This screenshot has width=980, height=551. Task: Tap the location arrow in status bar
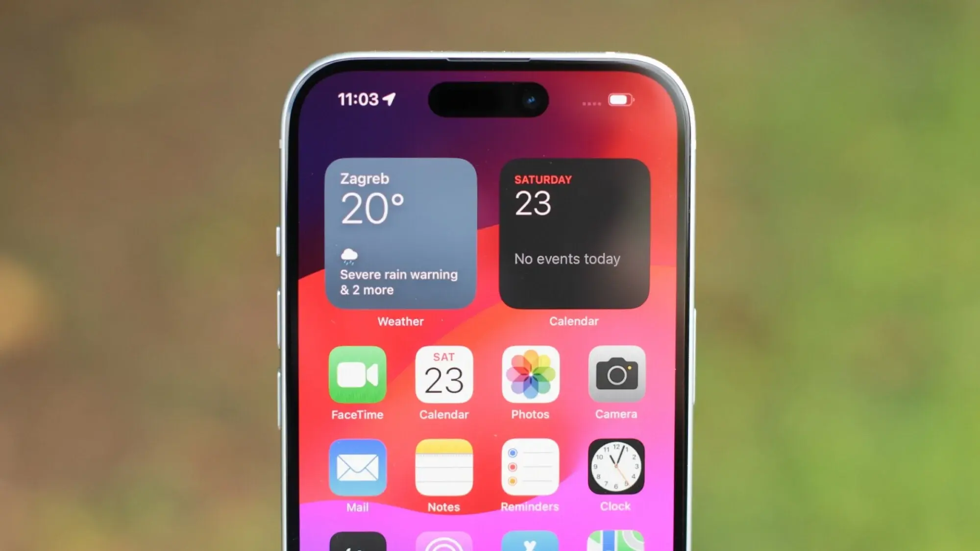pos(391,99)
